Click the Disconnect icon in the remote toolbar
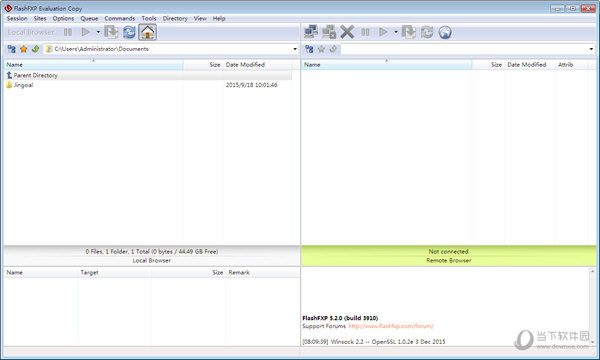Screen dimensions: 600x360 click(x=329, y=32)
